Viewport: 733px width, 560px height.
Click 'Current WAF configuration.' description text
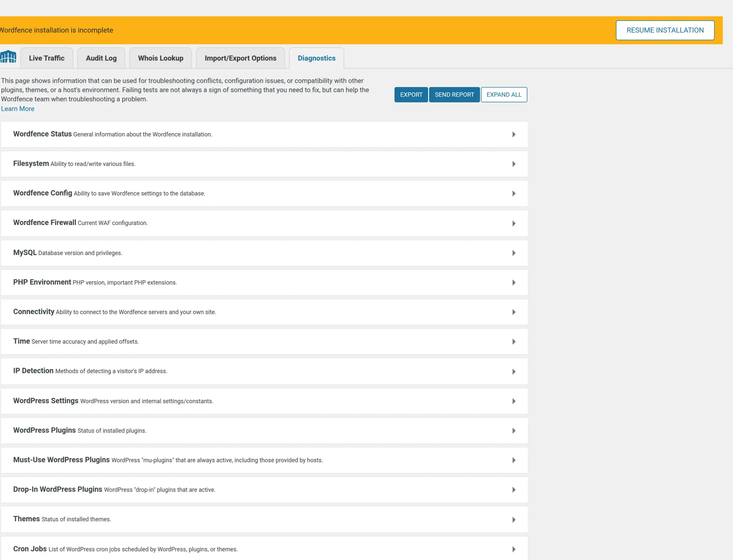pos(113,223)
